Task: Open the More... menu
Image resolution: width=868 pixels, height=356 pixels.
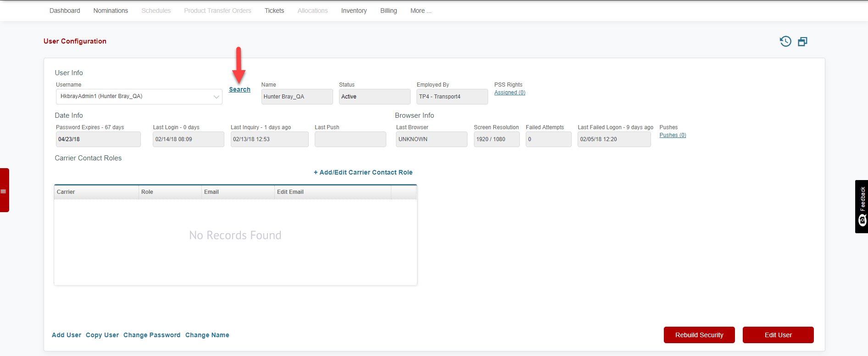Action: pos(420,11)
